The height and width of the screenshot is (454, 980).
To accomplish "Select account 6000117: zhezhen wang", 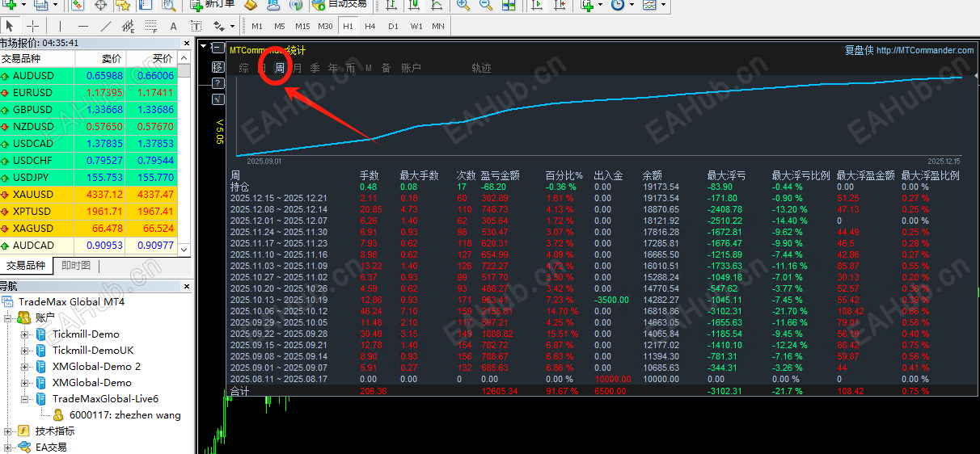I will pyautogui.click(x=125, y=415).
